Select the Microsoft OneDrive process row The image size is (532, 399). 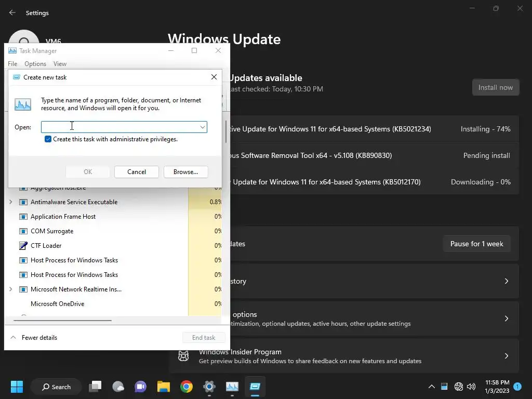pyautogui.click(x=113, y=303)
